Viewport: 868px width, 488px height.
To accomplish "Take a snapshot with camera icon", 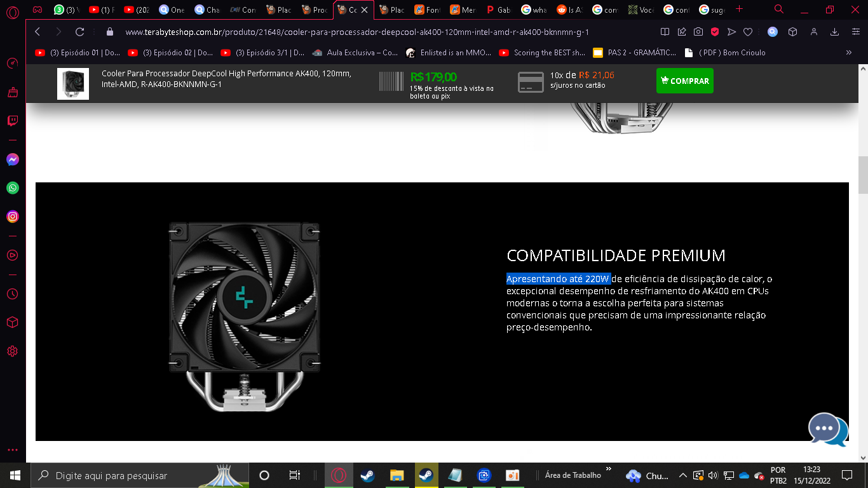I will coord(698,32).
